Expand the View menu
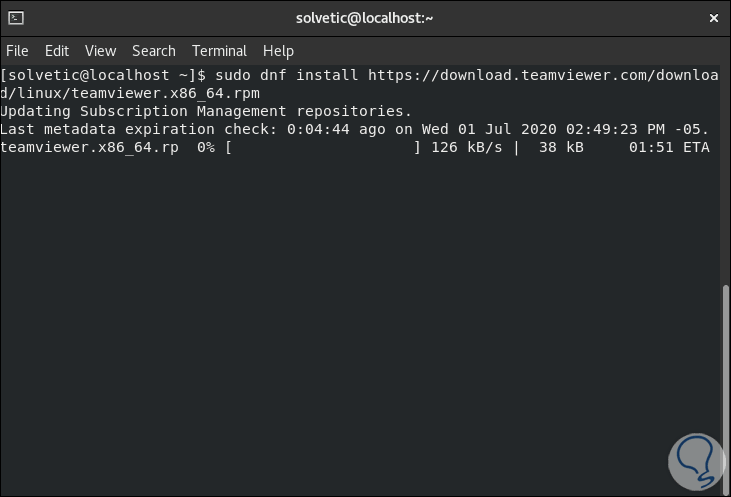The height and width of the screenshot is (497, 731). click(100, 51)
